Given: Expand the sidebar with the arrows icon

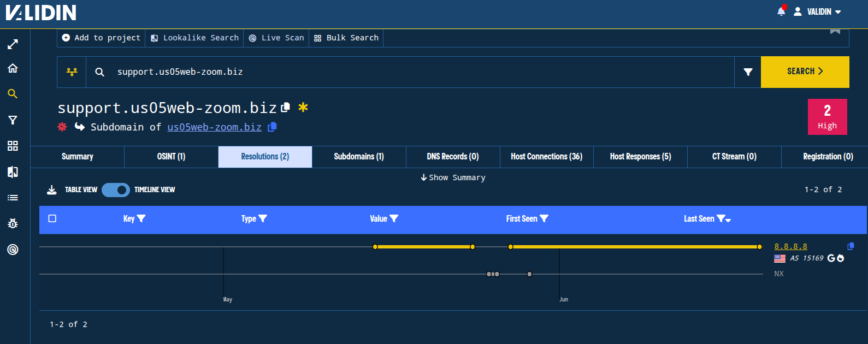Looking at the screenshot, I should click(13, 44).
